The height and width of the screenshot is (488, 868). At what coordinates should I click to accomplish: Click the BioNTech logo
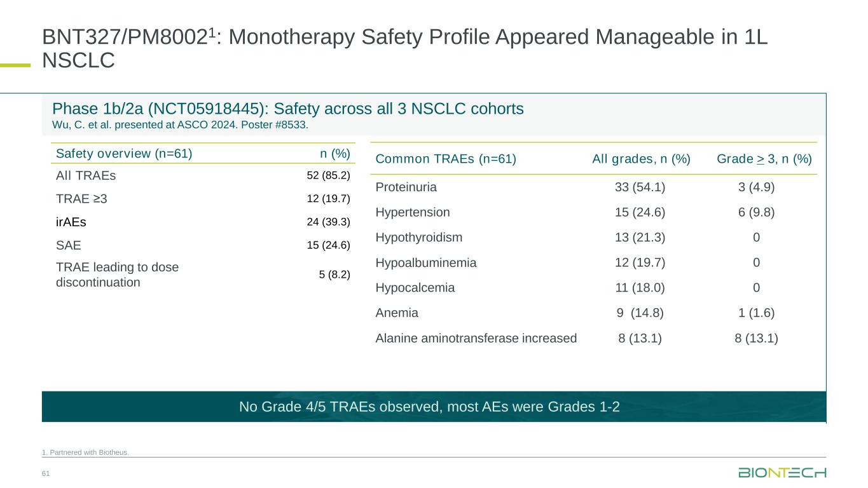[x=782, y=473]
